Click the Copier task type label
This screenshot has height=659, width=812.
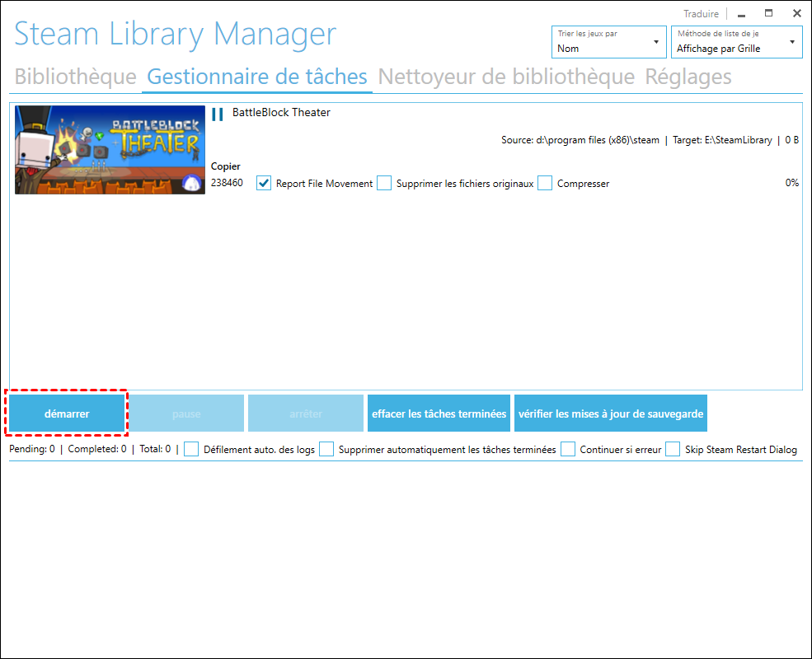pyautogui.click(x=225, y=166)
